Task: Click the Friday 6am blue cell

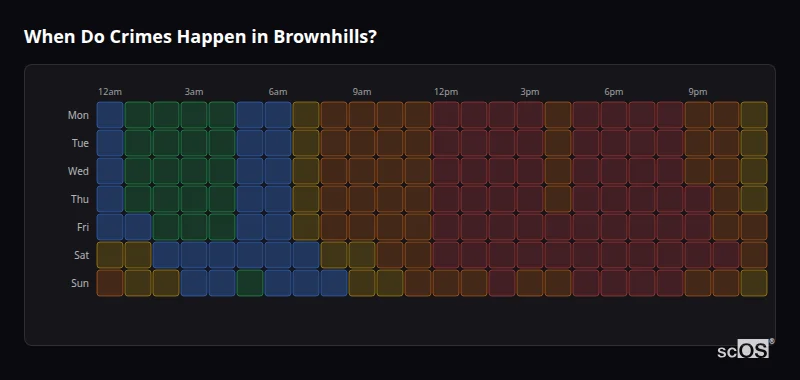Action: tap(278, 227)
